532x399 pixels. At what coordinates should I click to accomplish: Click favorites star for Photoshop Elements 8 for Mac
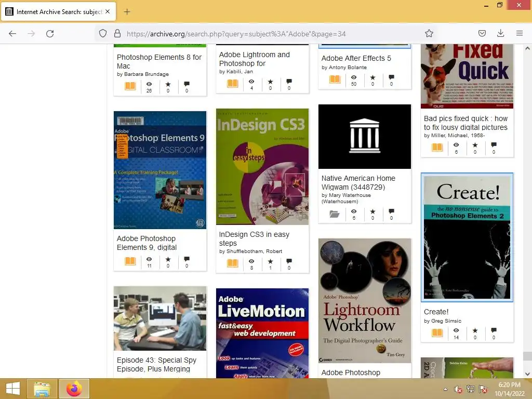(x=168, y=84)
